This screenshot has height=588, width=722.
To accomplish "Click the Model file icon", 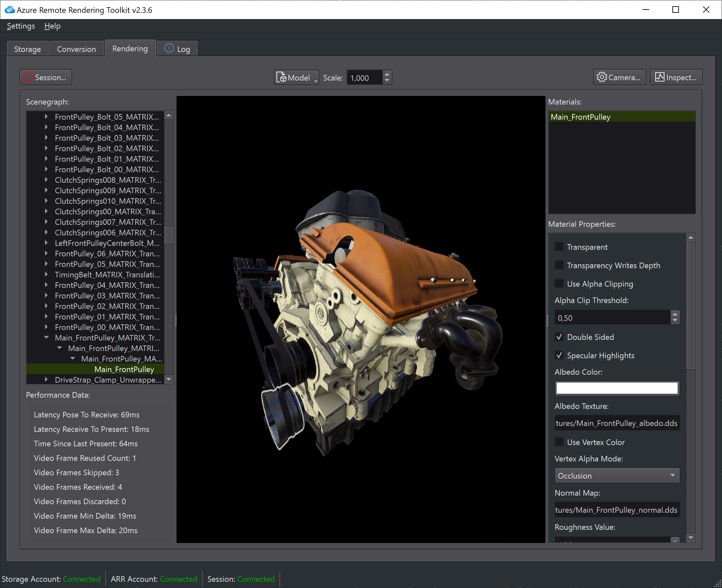I will click(x=281, y=77).
